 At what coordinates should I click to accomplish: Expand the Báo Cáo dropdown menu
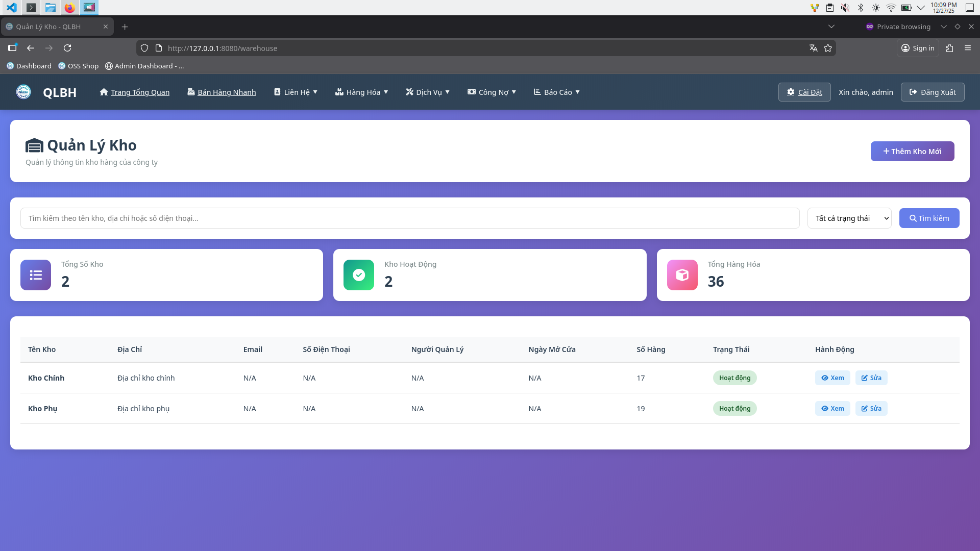(556, 92)
